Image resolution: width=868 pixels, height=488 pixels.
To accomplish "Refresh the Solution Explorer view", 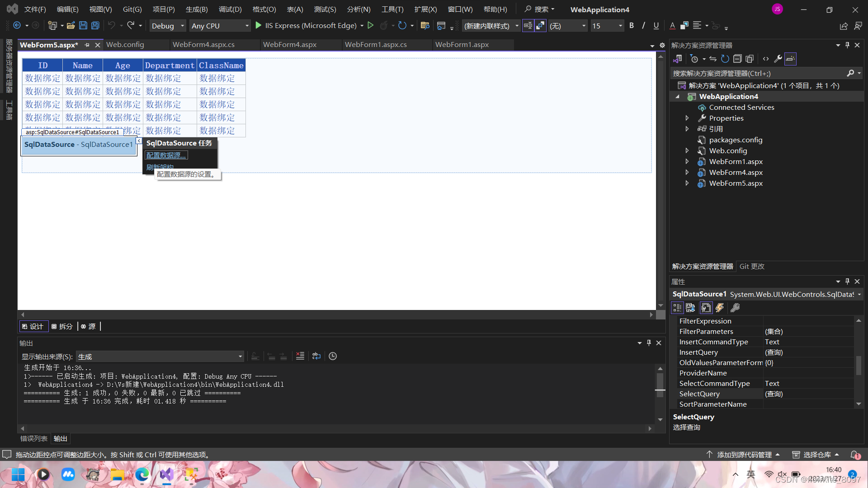I will pos(724,59).
